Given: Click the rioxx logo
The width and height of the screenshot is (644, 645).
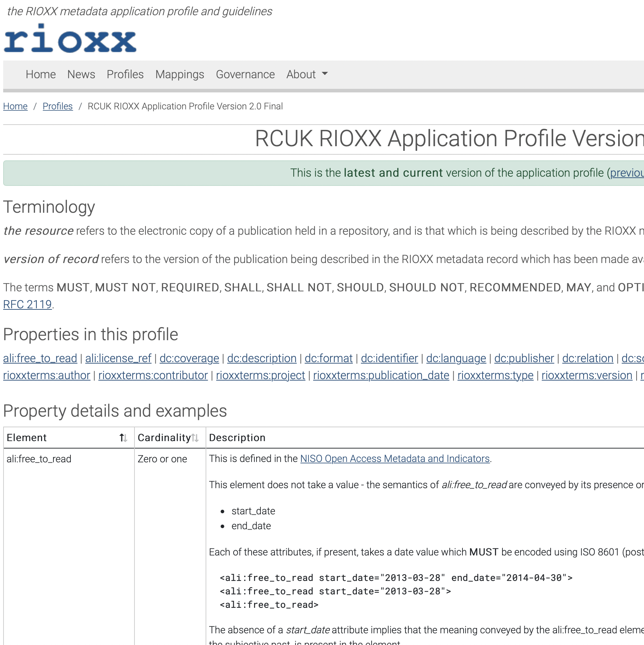Looking at the screenshot, I should [x=70, y=39].
